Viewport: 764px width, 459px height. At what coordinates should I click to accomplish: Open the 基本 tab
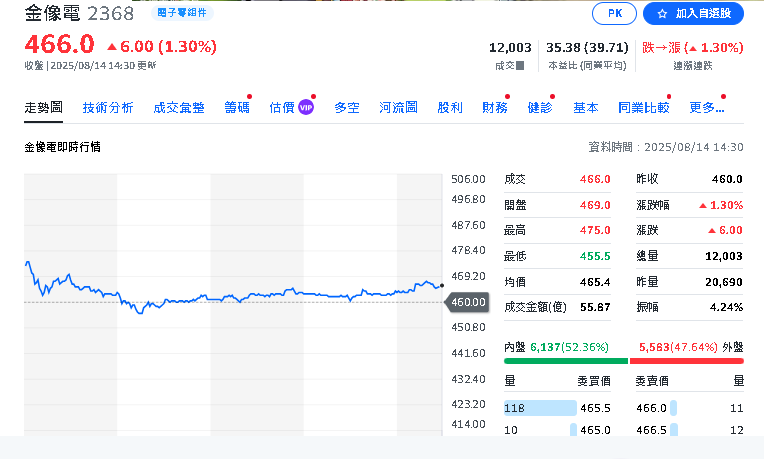586,108
